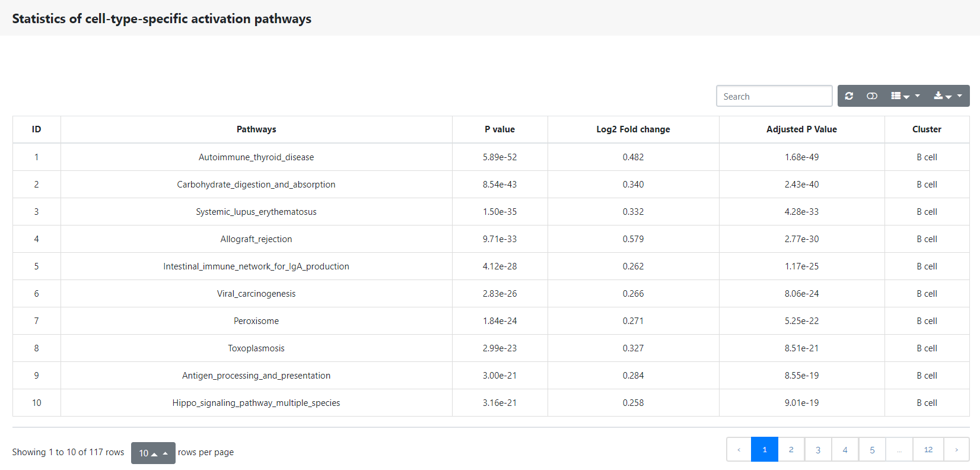
Task: Click adjusted P value 1.68e-49
Action: click(801, 157)
